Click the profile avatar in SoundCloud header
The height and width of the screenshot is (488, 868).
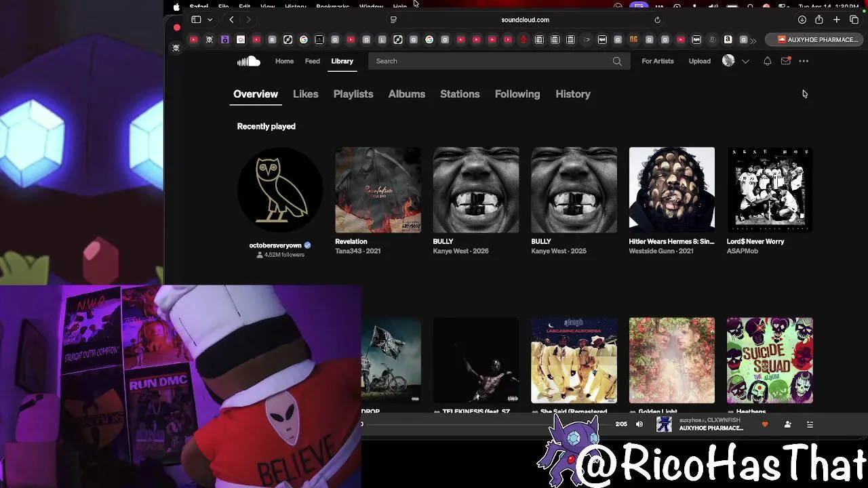pos(728,61)
